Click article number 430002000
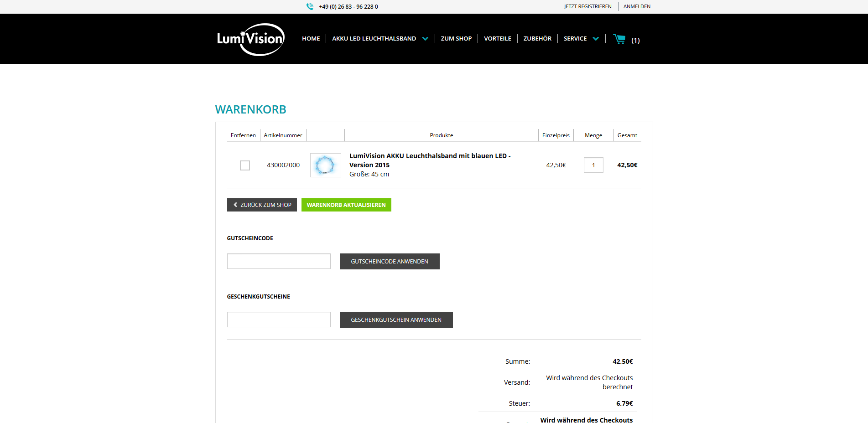The height and width of the screenshot is (423, 868). click(283, 165)
